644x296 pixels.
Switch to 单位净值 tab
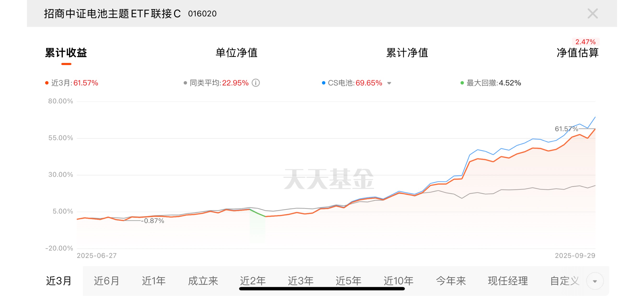click(x=236, y=53)
